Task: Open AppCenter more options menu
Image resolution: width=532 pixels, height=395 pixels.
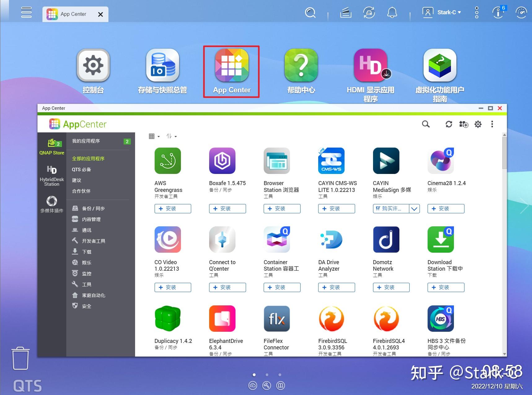Action: coord(492,124)
